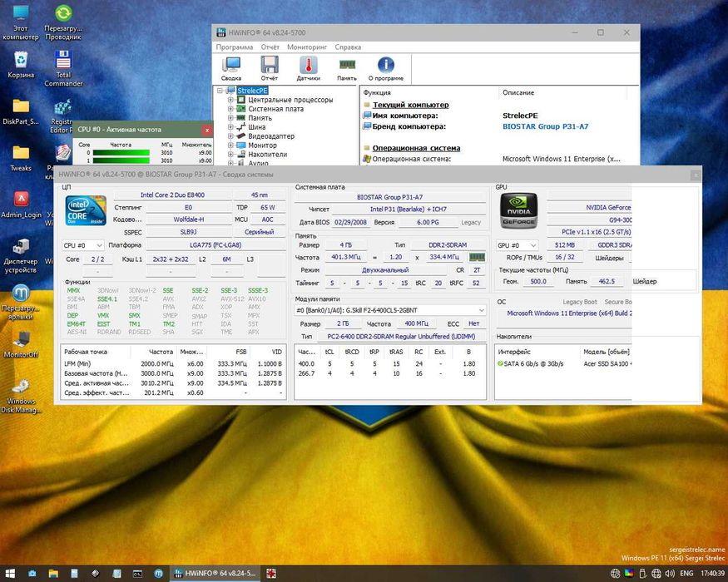Image resolution: width=728 pixels, height=582 pixels.
Task: Open the DiskPart_S... folder icon
Action: tap(21, 112)
